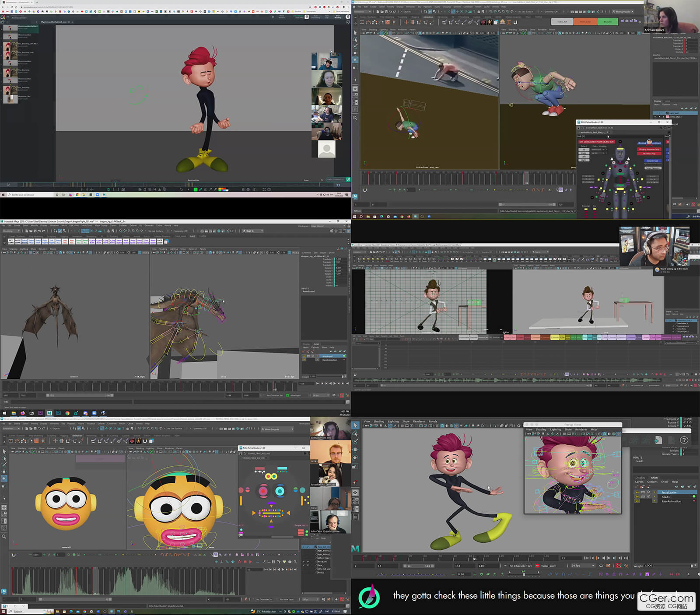
Task: Click red SET CHARACTER FROM SELECTION button in picker
Action: coord(597,142)
